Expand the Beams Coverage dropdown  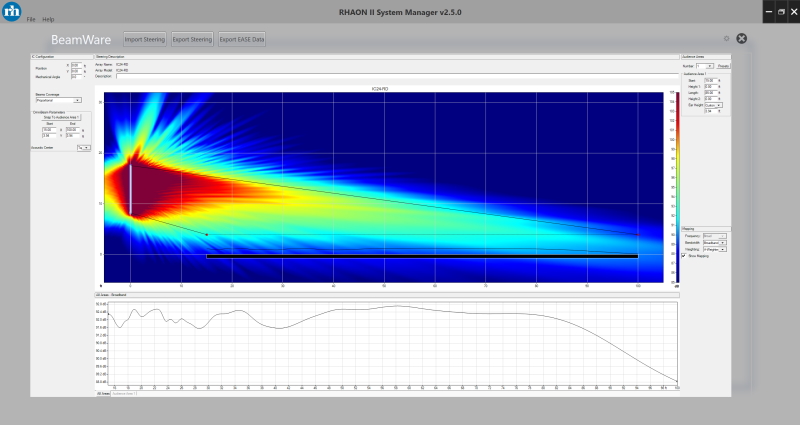click(x=58, y=100)
